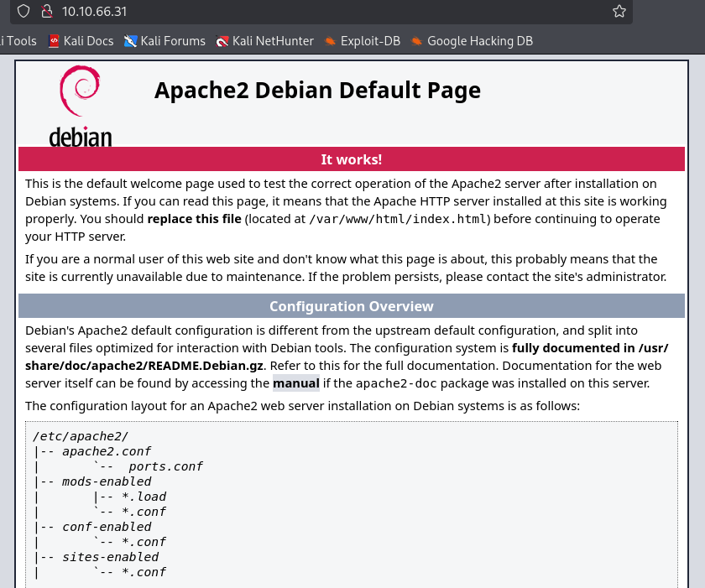Click the /var/www/html/index.html path text
The height and width of the screenshot is (588, 705).
[x=398, y=219]
